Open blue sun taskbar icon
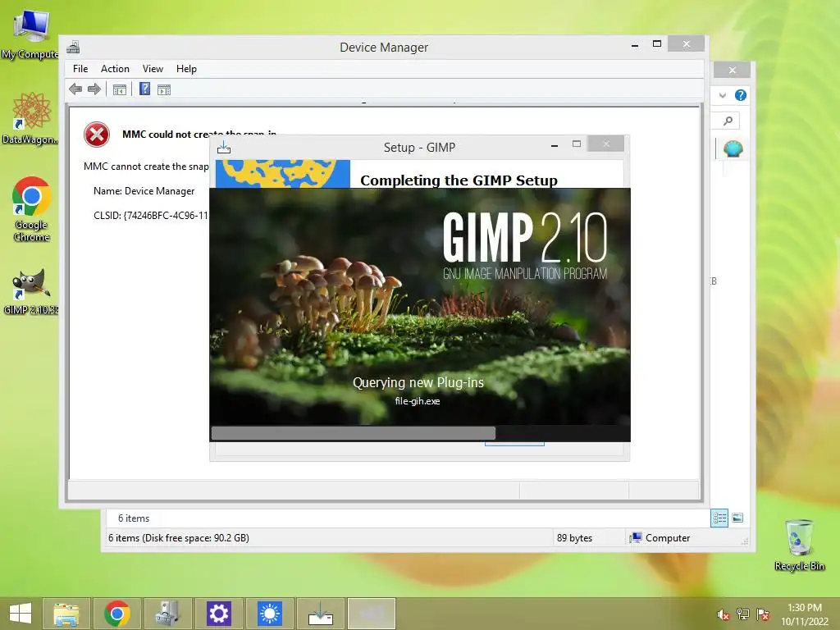Screen dimensions: 840x630 tap(269, 614)
